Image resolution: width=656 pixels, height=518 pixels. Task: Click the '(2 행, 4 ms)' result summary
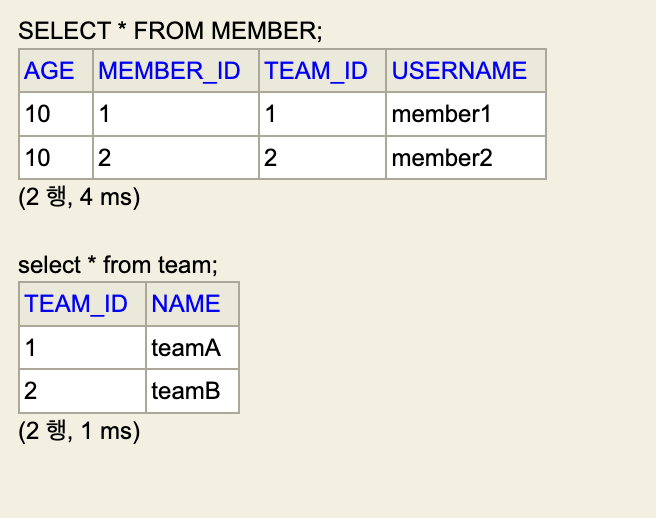(x=79, y=197)
